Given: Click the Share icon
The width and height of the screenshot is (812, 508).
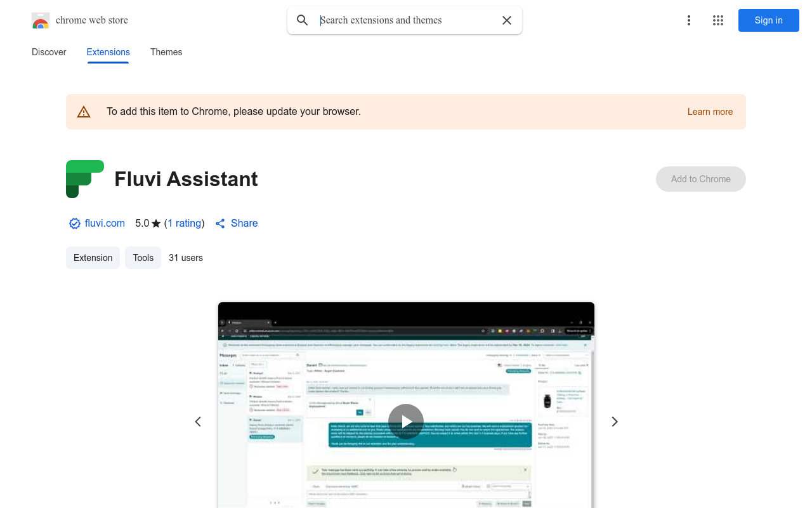Looking at the screenshot, I should [220, 224].
